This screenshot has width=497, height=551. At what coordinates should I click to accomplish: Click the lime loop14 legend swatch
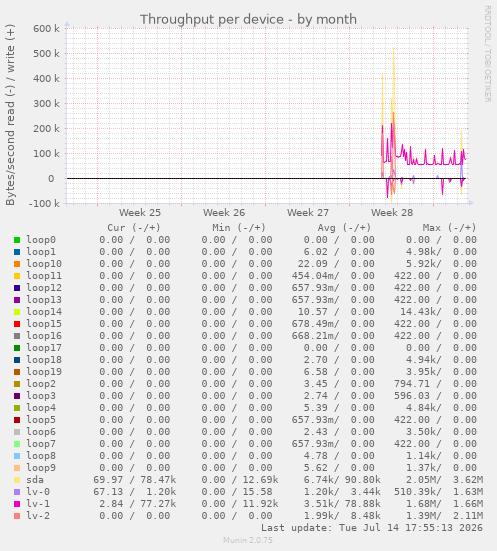(x=17, y=312)
